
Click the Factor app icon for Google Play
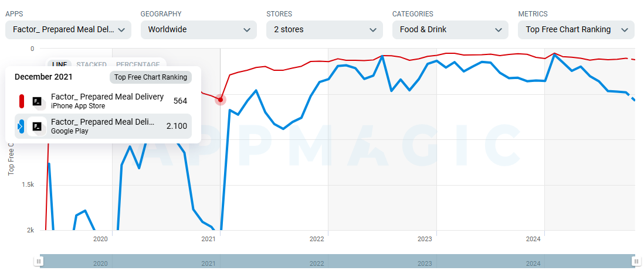pos(38,126)
